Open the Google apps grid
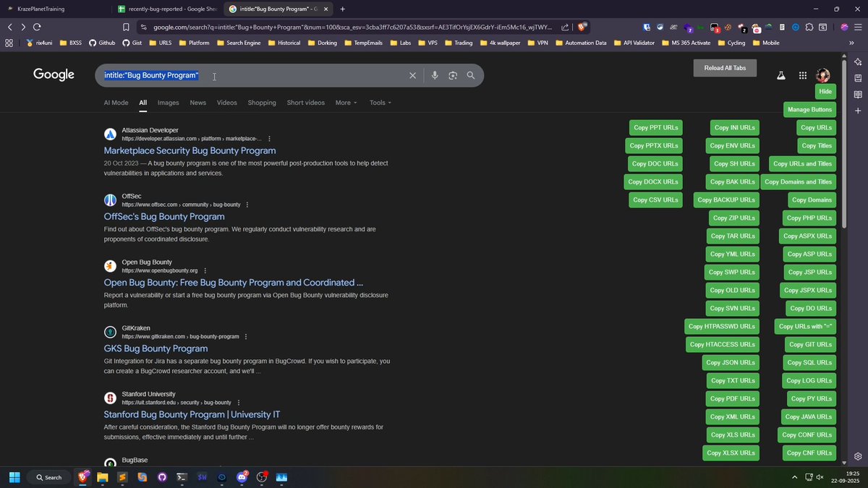The width and height of the screenshot is (868, 488). 803,75
